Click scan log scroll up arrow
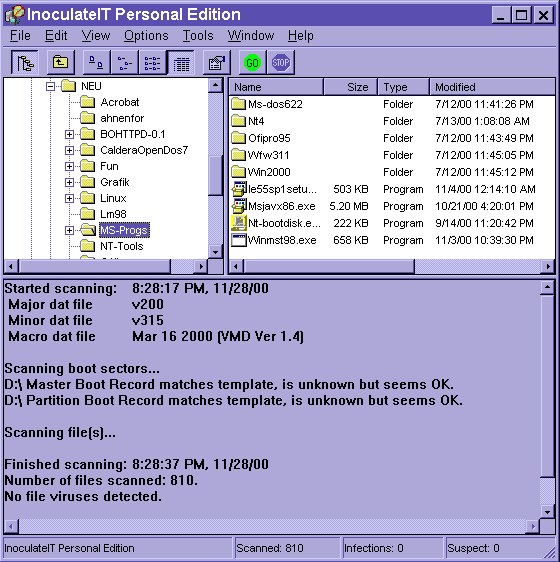The width and height of the screenshot is (560, 562). pyautogui.click(x=547, y=287)
